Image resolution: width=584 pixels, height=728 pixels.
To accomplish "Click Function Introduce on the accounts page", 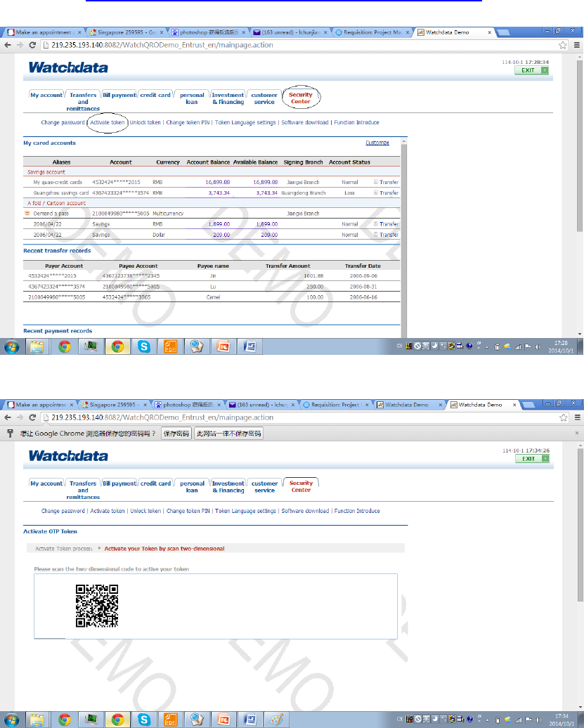I will pos(356,122).
